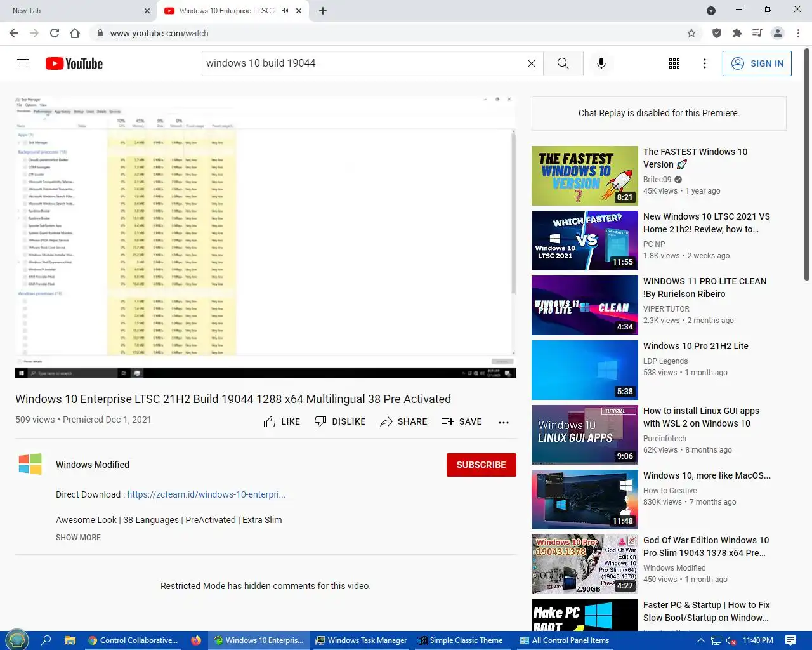This screenshot has height=650, width=812.
Task: Open The FASTEST Windows 10 Version thumbnail
Action: click(x=585, y=176)
